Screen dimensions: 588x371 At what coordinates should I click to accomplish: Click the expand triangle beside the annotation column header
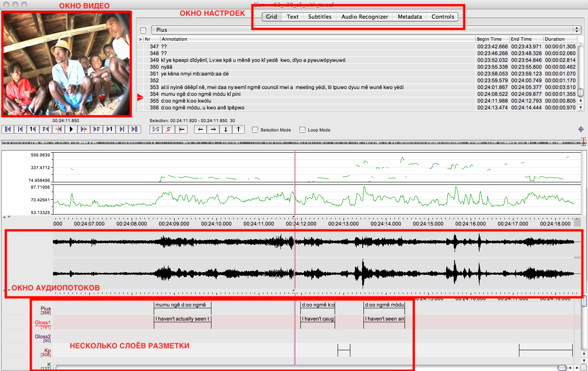coord(140,39)
